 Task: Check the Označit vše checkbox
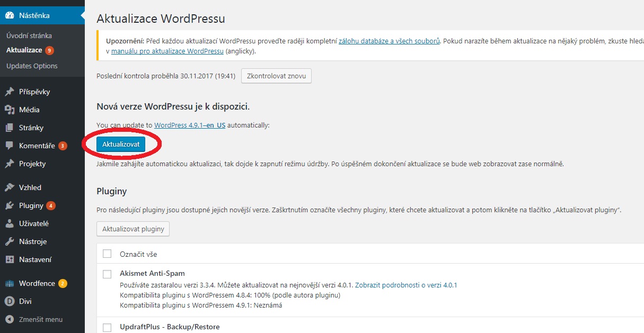pyautogui.click(x=107, y=254)
